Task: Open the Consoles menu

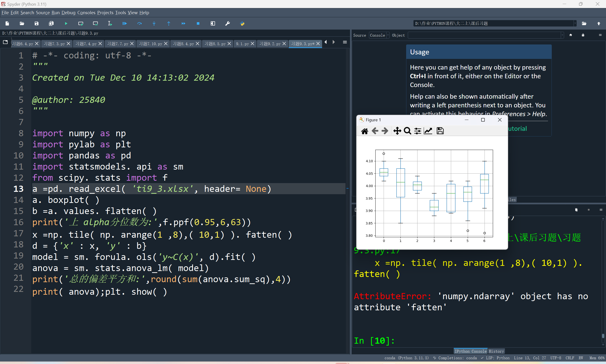Action: (x=86, y=13)
